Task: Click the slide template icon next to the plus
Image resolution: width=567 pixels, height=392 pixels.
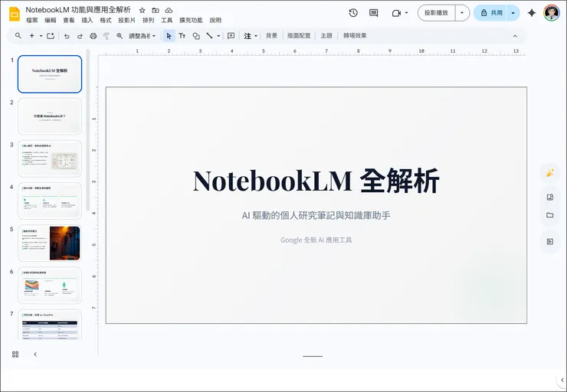Action: [x=51, y=36]
